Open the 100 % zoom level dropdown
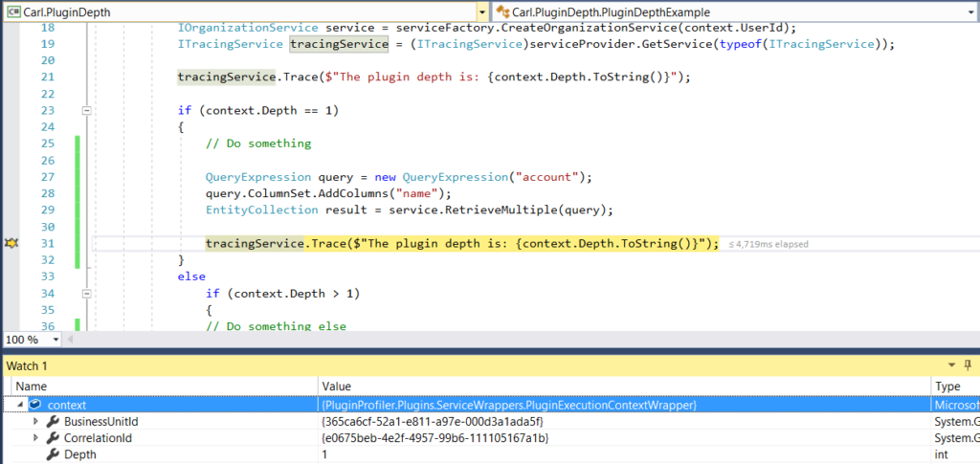Viewport: 980px width, 464px height. (56, 340)
